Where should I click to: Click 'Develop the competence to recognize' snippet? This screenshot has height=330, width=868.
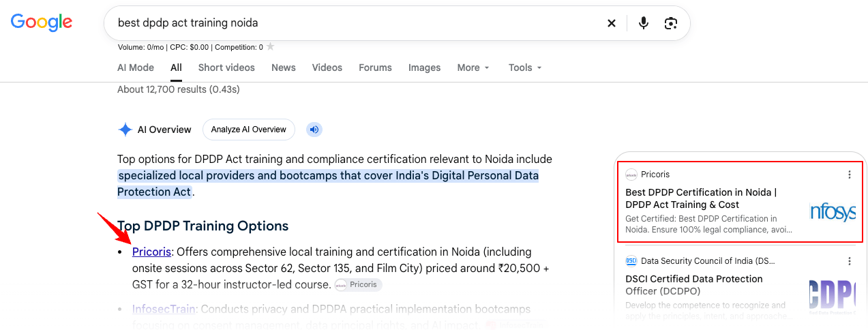point(708,311)
